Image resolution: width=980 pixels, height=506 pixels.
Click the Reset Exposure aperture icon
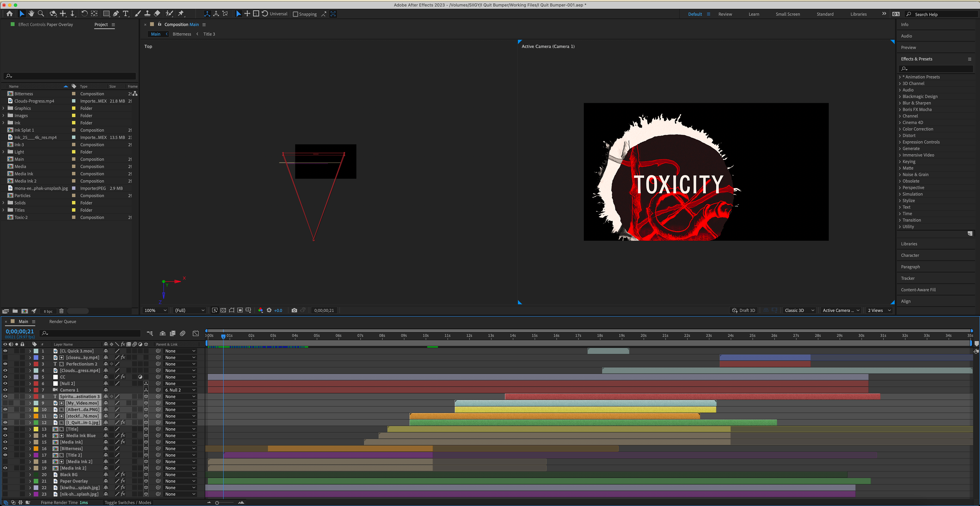point(269,311)
